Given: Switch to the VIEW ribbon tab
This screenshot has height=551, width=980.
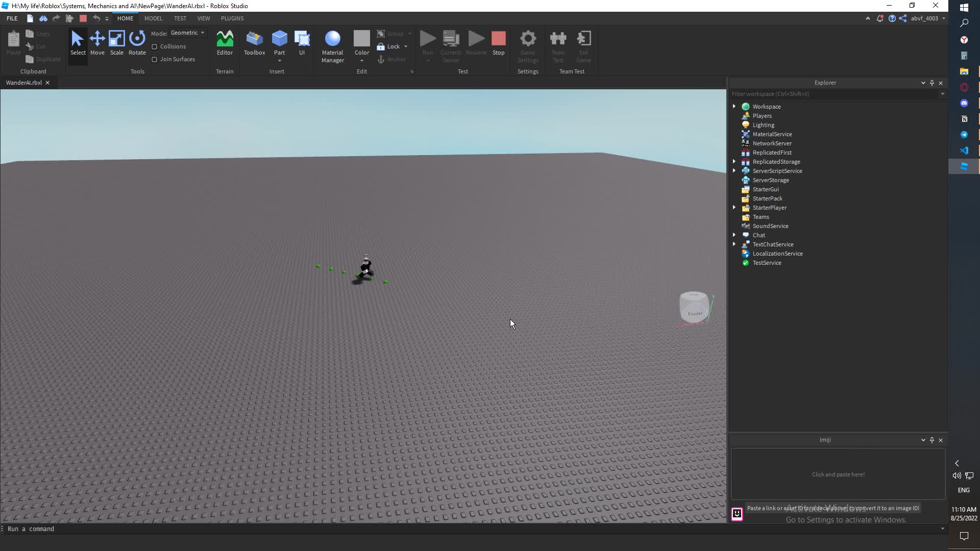Looking at the screenshot, I should click(203, 18).
